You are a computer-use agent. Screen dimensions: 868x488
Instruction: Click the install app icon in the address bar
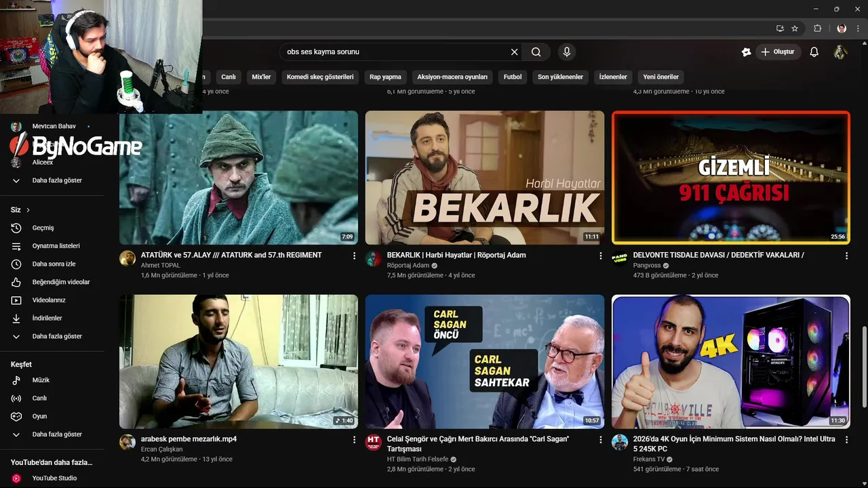coord(780,28)
